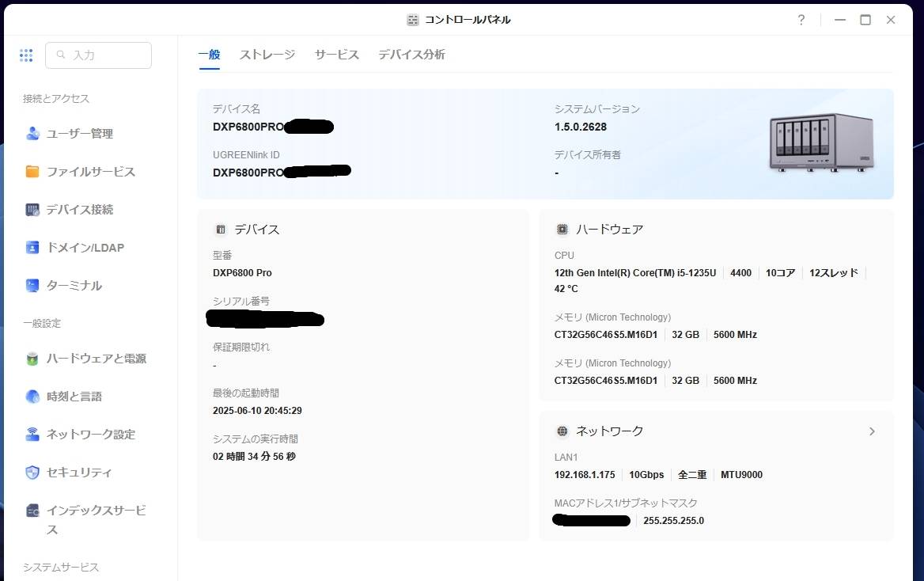924x581 pixels.
Task: Open the Device Analysis (デバイス分析) tab
Action: tap(411, 55)
